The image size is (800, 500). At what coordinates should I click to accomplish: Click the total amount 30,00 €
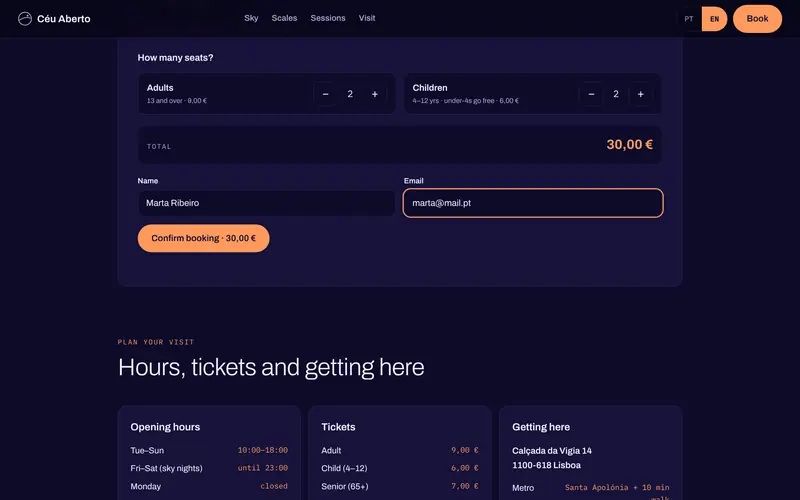630,144
